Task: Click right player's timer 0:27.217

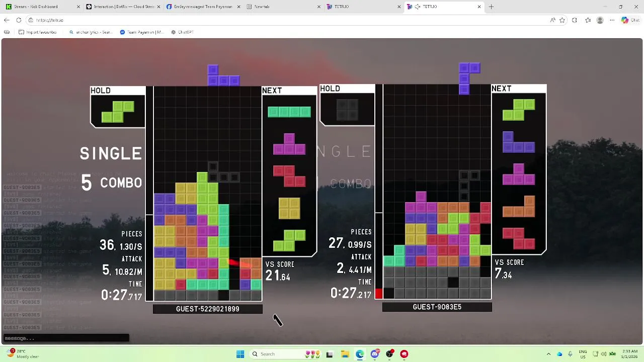Action: [351, 293]
